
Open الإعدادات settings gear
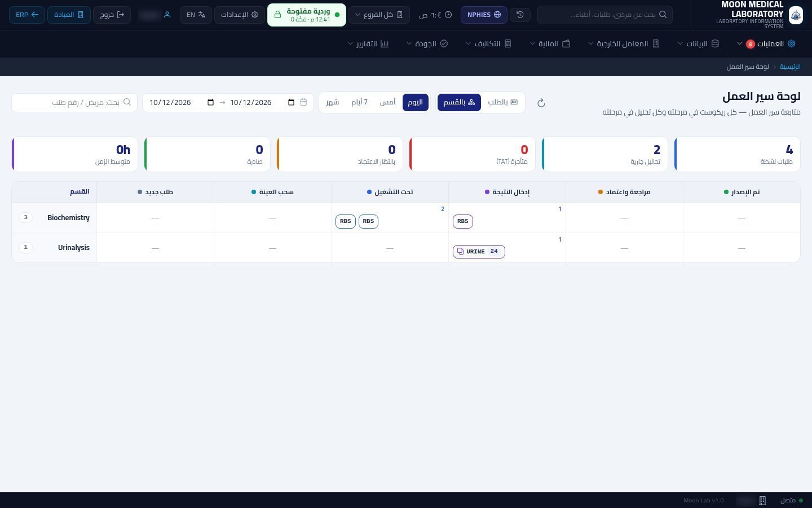click(240, 15)
